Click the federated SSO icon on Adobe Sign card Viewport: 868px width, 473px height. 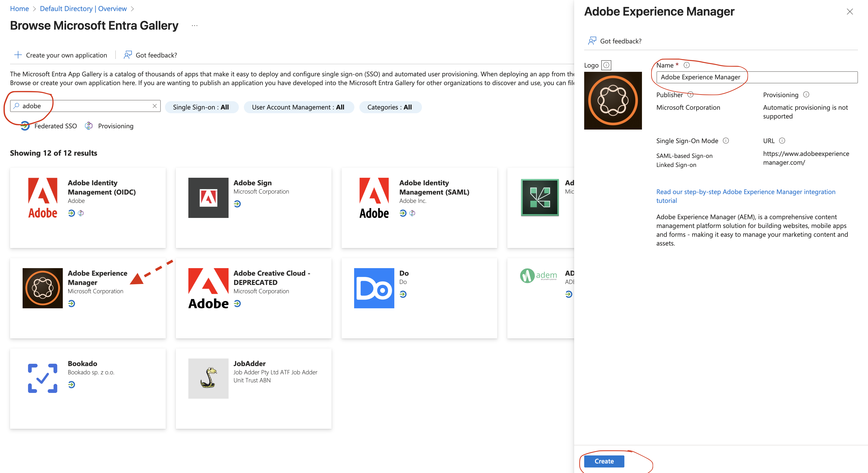point(237,204)
